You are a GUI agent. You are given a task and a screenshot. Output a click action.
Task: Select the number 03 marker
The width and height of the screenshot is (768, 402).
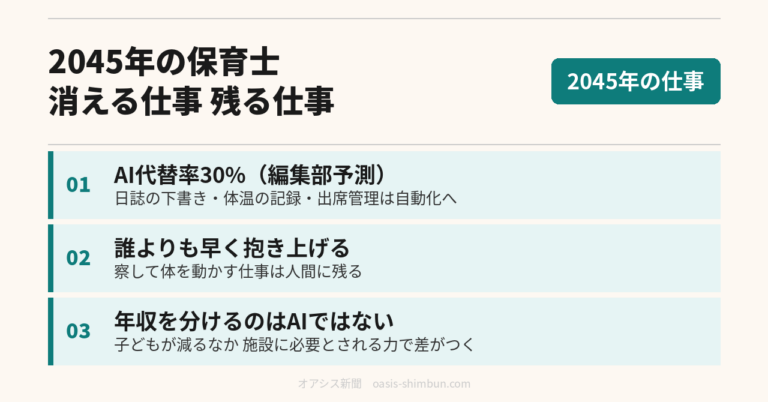coord(78,331)
